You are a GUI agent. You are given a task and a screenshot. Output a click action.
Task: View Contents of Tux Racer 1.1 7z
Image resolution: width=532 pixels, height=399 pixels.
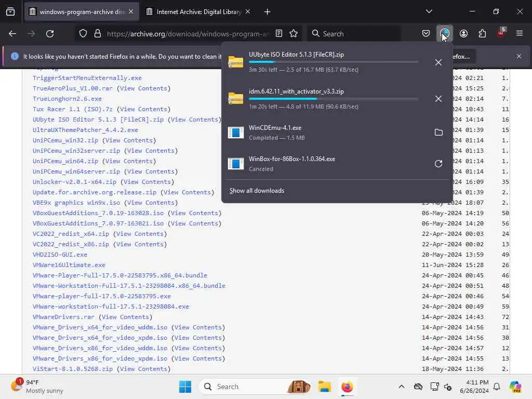pyautogui.click(x=144, y=109)
